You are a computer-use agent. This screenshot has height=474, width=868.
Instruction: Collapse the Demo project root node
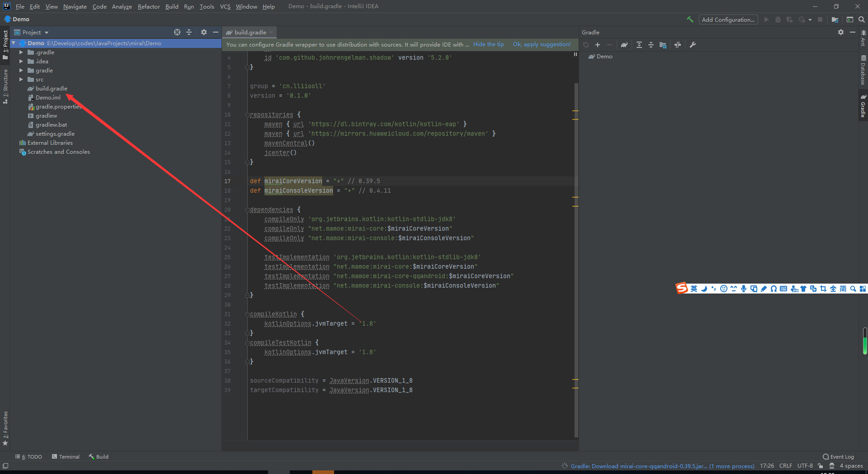pos(14,43)
